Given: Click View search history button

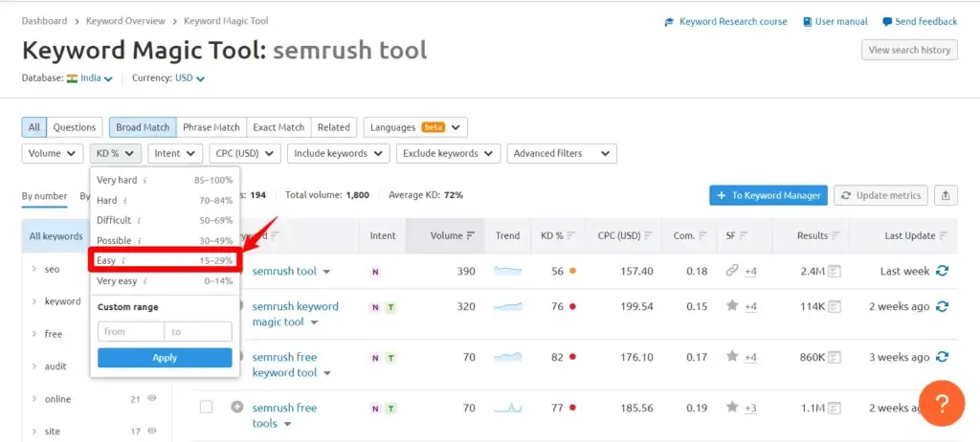Looking at the screenshot, I should [909, 50].
